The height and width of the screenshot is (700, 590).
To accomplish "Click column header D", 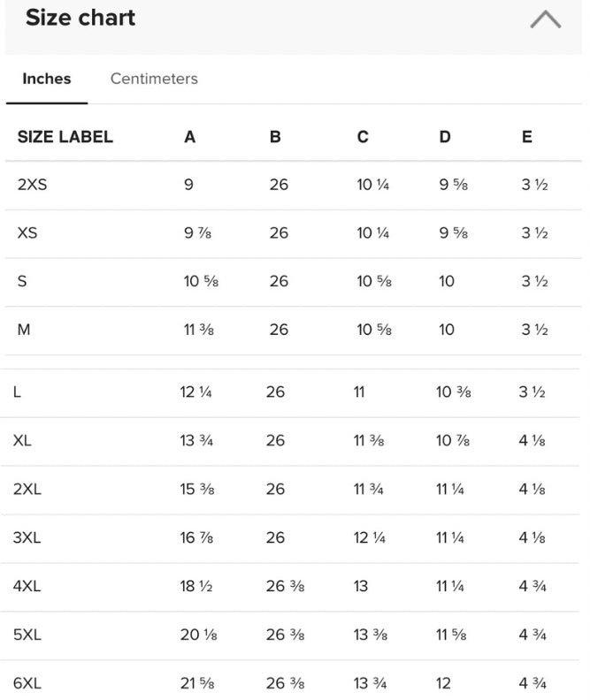I will pos(444,137).
